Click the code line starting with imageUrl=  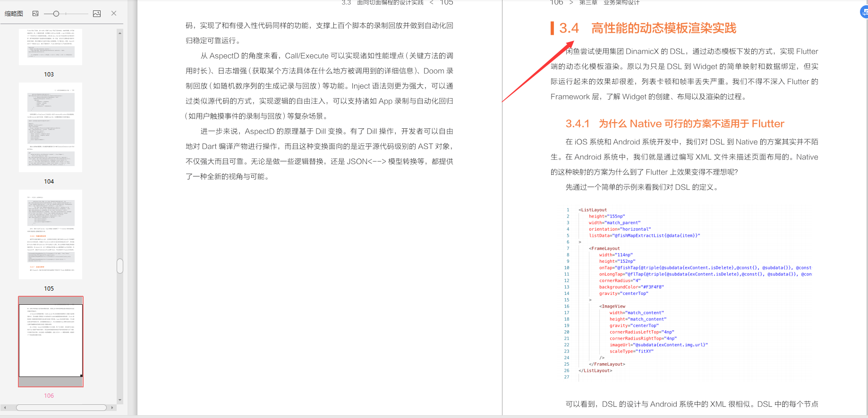coord(658,345)
